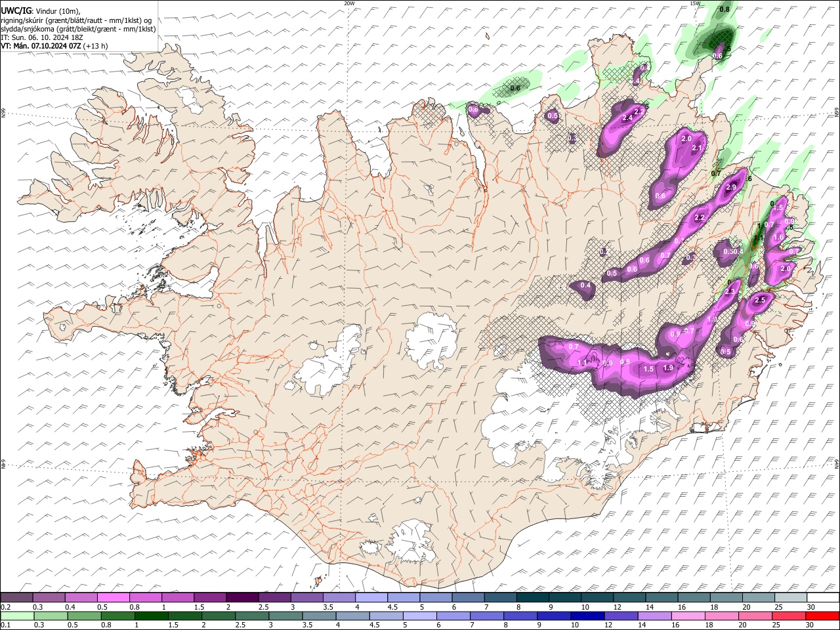Image resolution: width=840 pixels, height=630 pixels.
Task: Click the '0.4' value in the isolated purple patch
Action: tap(585, 285)
